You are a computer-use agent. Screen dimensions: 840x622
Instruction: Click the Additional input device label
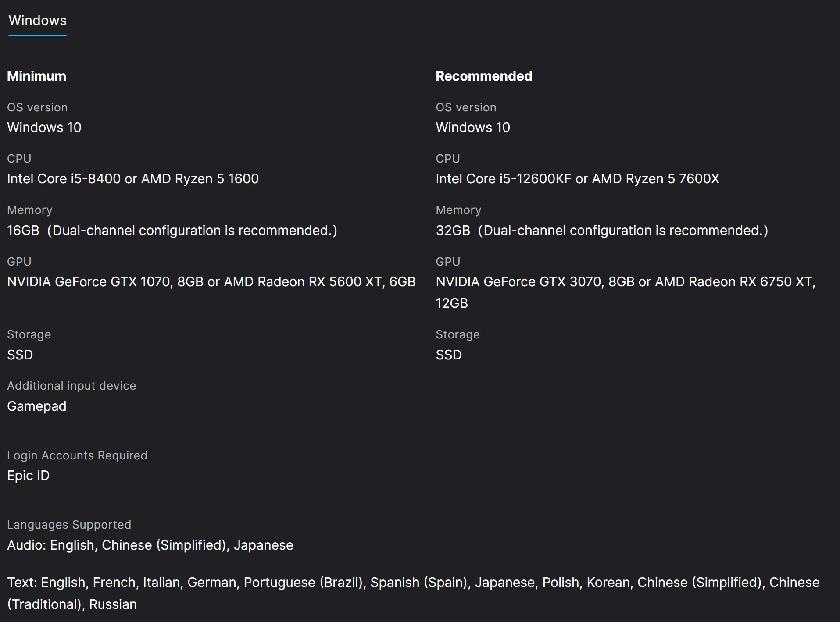71,386
